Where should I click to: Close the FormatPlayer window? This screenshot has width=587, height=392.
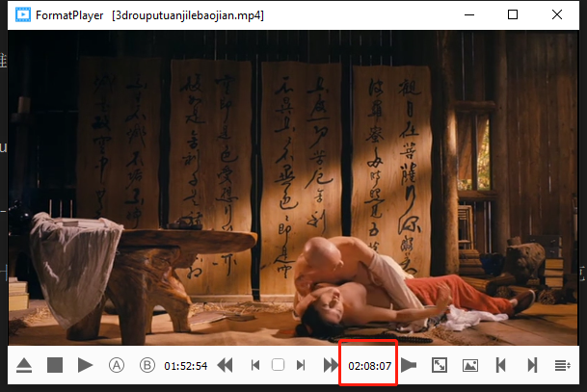click(x=557, y=14)
